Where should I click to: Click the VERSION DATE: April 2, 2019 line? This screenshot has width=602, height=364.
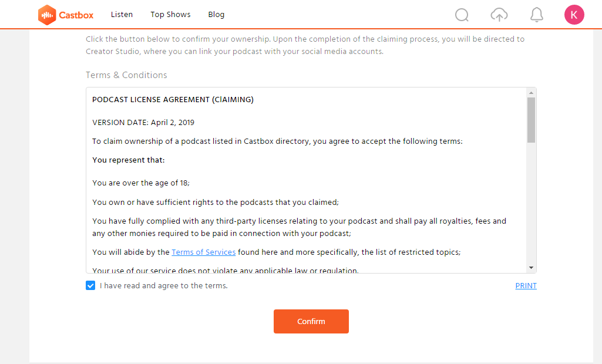(143, 123)
